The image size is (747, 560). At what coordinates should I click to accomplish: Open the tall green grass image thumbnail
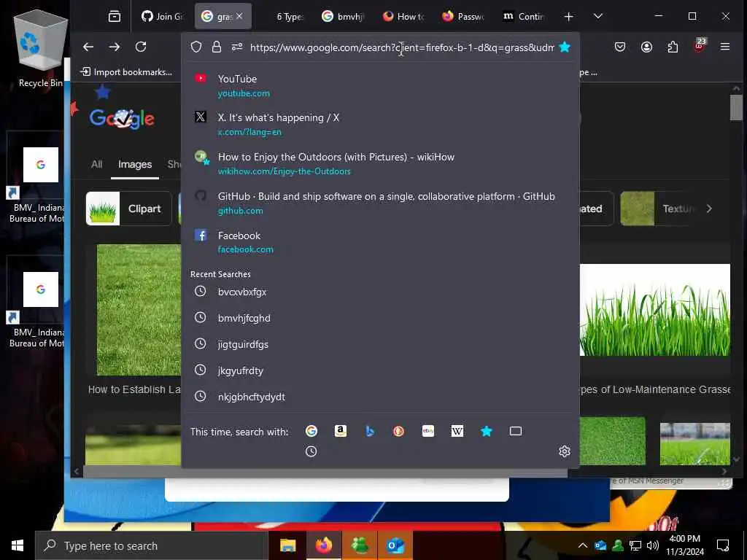(x=654, y=310)
